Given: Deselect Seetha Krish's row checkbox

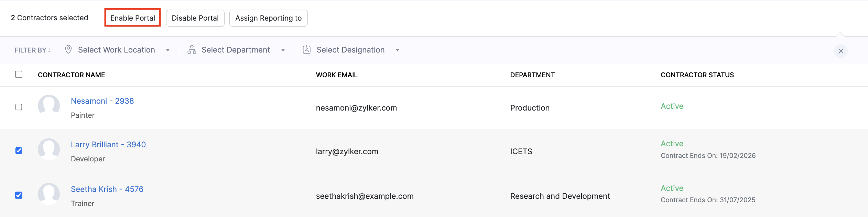Looking at the screenshot, I should [19, 195].
